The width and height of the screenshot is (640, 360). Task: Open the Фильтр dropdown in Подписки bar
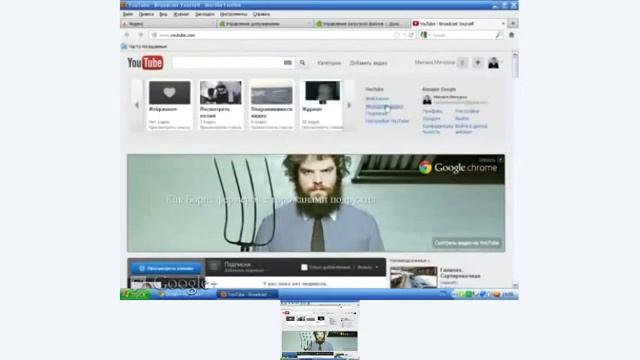(368, 267)
